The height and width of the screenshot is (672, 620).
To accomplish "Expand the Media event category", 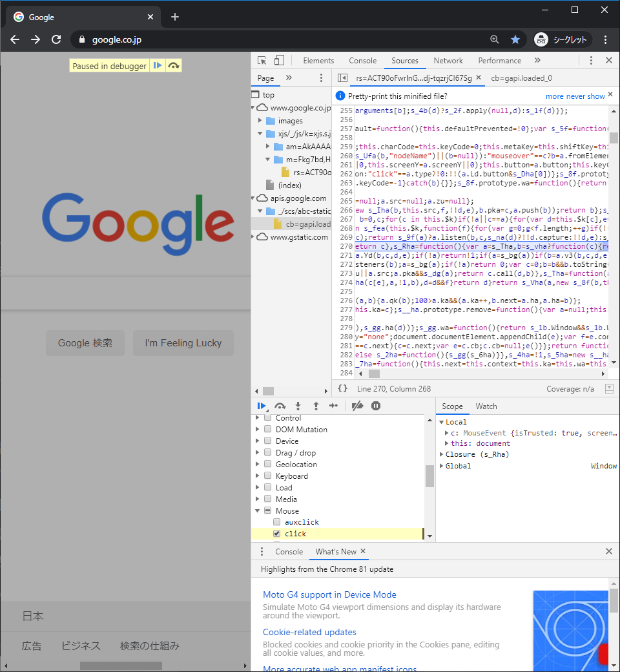I will [258, 499].
